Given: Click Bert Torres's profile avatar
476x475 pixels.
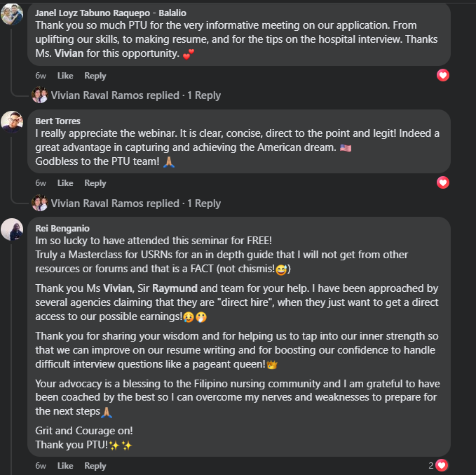Looking at the screenshot, I should pyautogui.click(x=12, y=121).
